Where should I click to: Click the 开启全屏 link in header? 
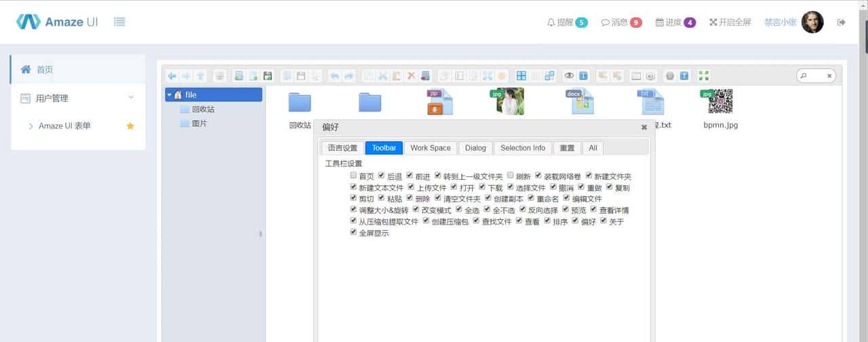[x=730, y=22]
